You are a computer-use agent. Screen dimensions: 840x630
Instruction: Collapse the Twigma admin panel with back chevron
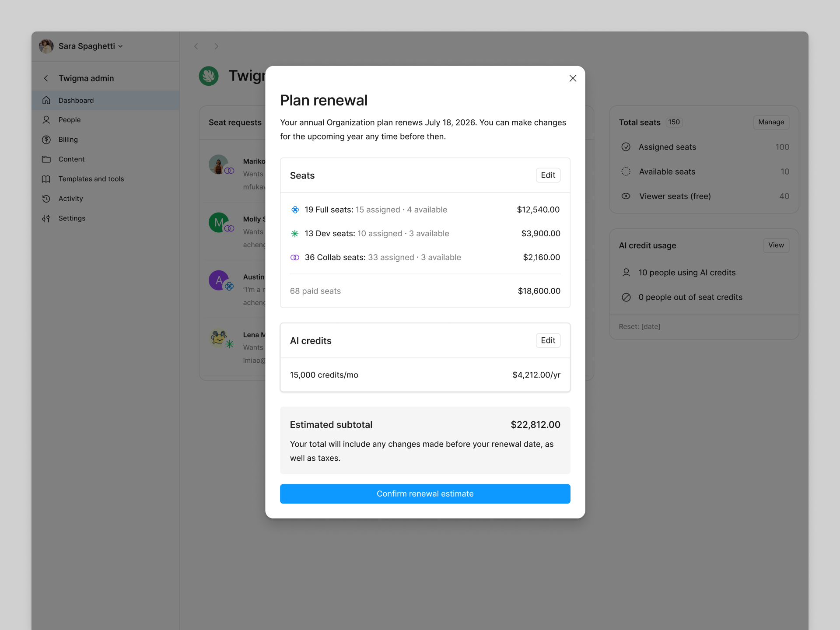coord(45,78)
